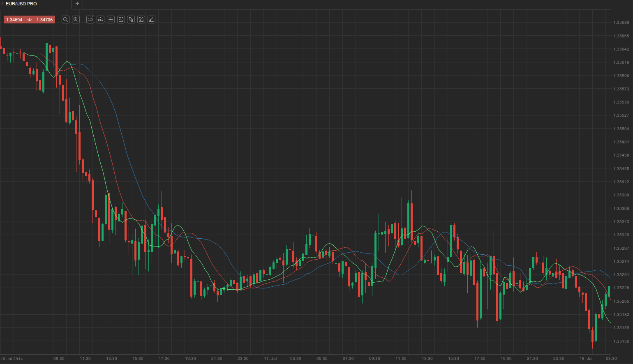The width and height of the screenshot is (633, 364).
Task: Click the ask price 1.34706
Action: pos(45,20)
